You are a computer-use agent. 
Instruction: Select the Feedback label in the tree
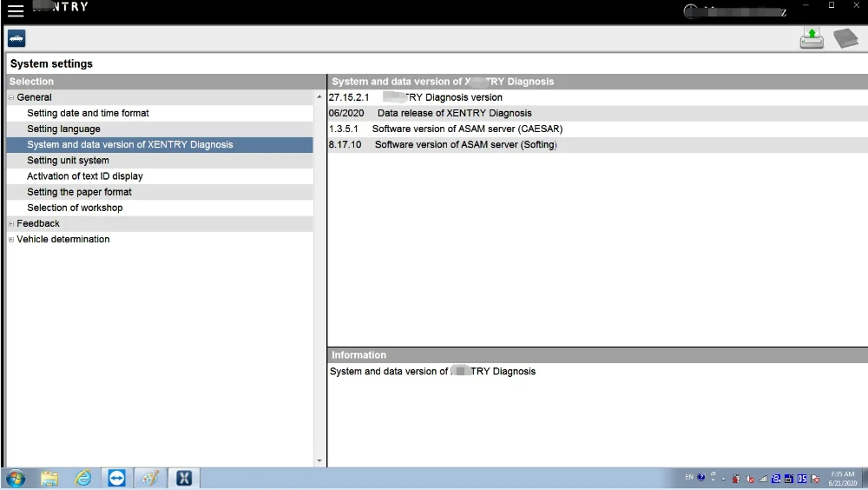click(x=38, y=223)
